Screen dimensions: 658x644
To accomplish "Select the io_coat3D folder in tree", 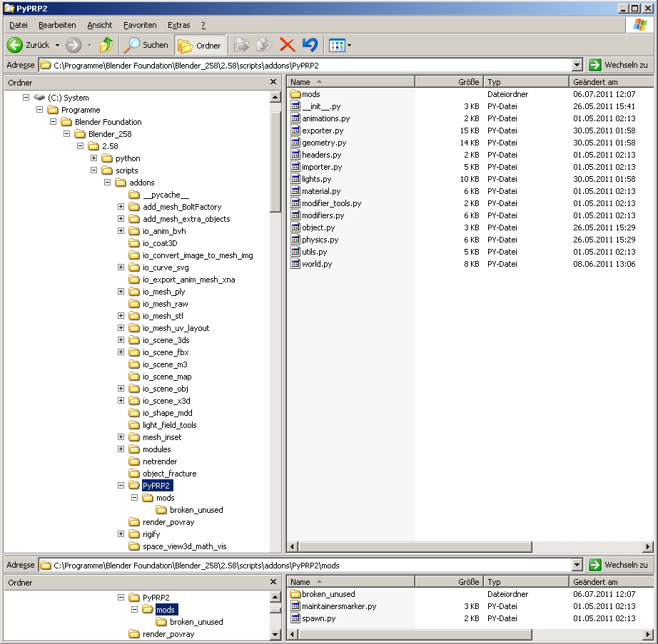I will 160,243.
